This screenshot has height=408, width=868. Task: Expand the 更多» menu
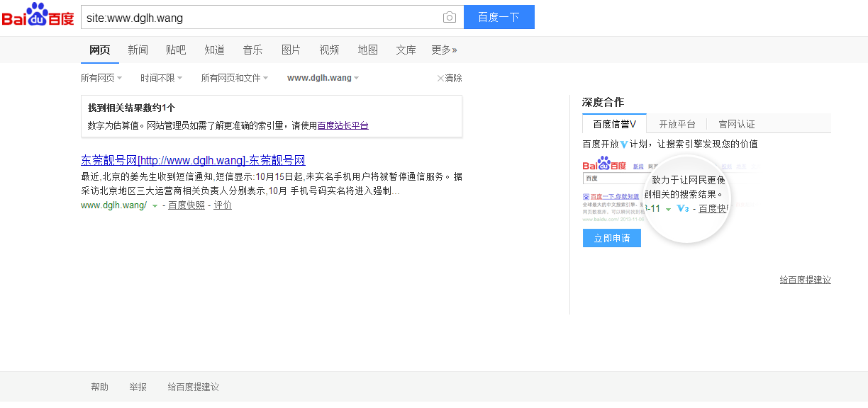[444, 50]
